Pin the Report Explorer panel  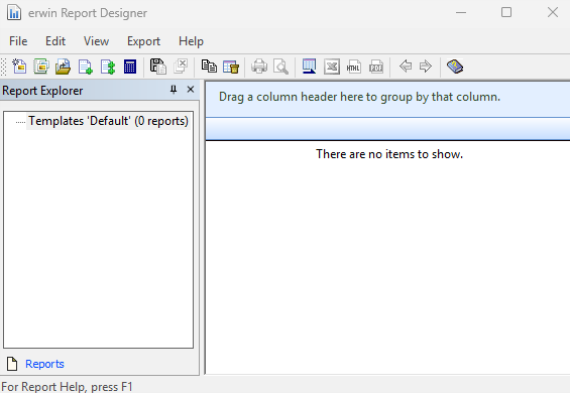tap(173, 89)
